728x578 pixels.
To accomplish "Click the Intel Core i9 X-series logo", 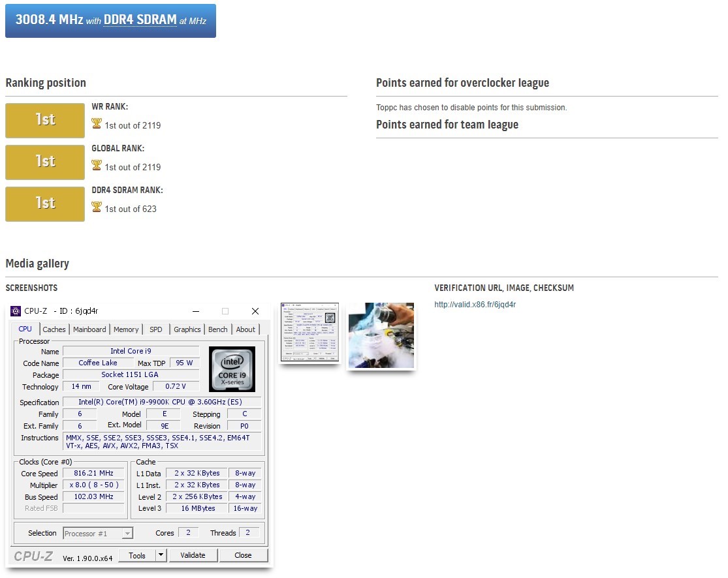I will click(x=232, y=369).
